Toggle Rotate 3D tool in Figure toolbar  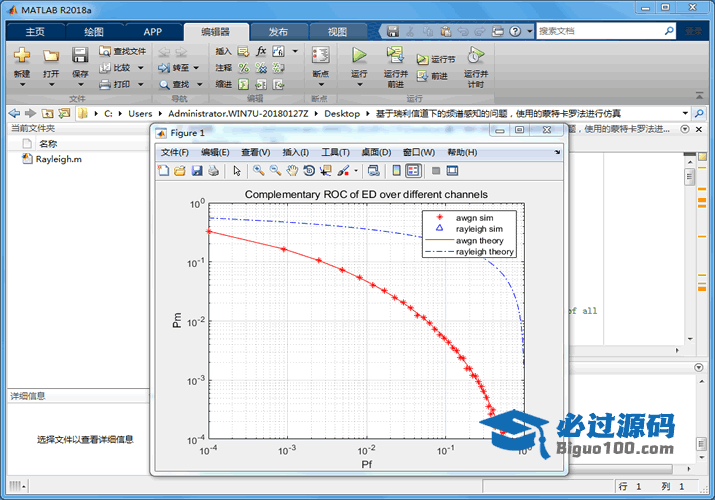pos(309,170)
